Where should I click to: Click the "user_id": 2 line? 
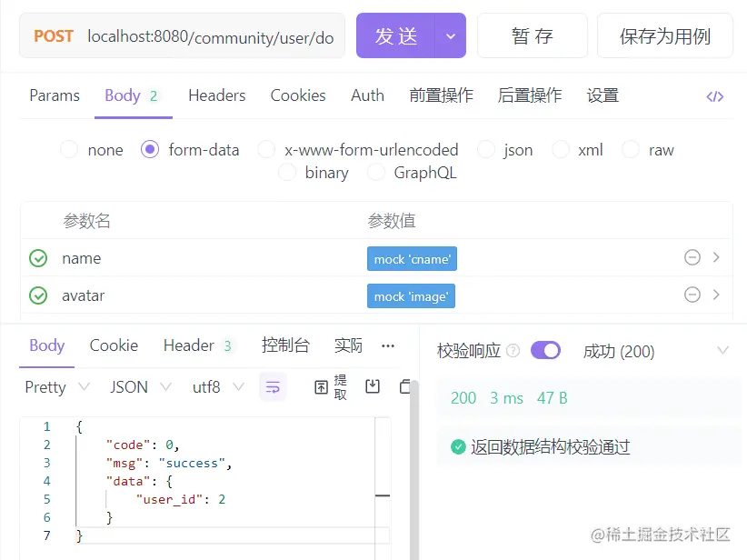pos(181,499)
